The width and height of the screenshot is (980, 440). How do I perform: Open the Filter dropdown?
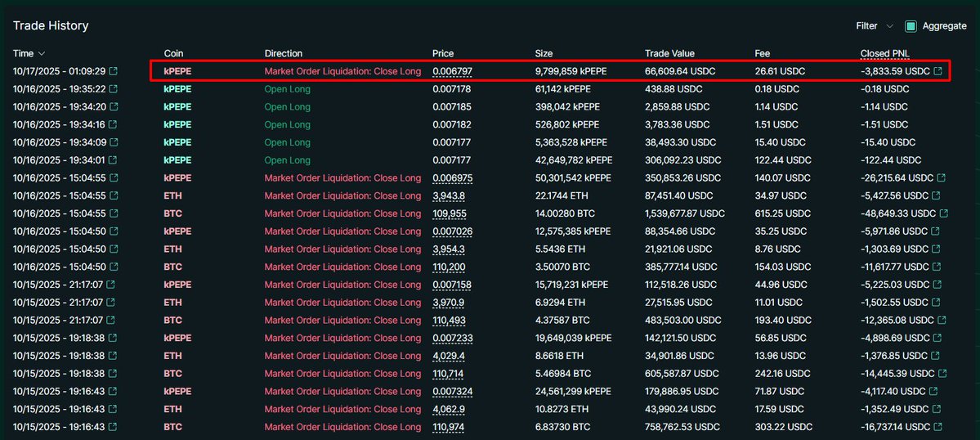click(875, 26)
